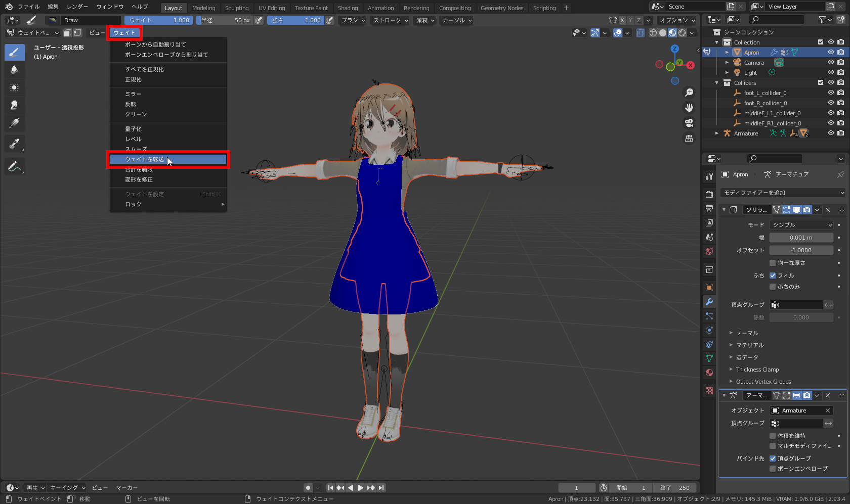
Task: Enable the 均一な厚さ checkbox
Action: click(x=773, y=263)
